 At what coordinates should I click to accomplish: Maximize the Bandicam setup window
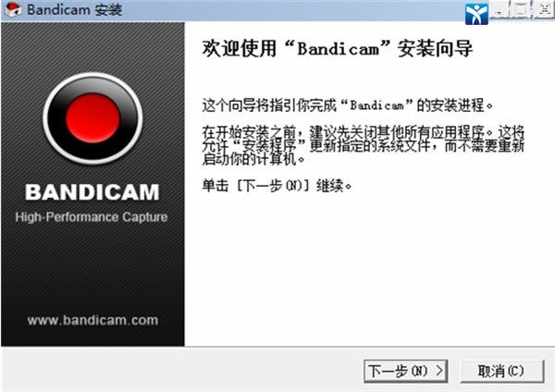point(522,10)
